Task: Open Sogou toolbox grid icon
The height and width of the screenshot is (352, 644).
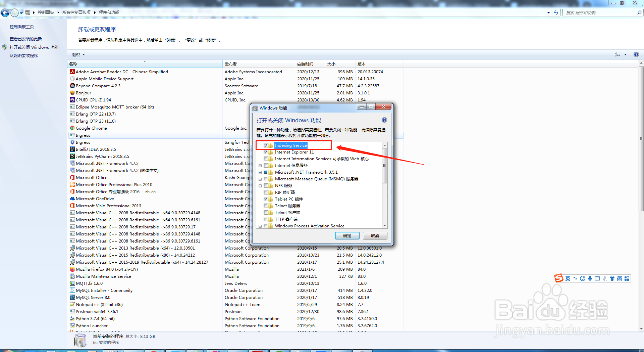Action: tap(627, 278)
